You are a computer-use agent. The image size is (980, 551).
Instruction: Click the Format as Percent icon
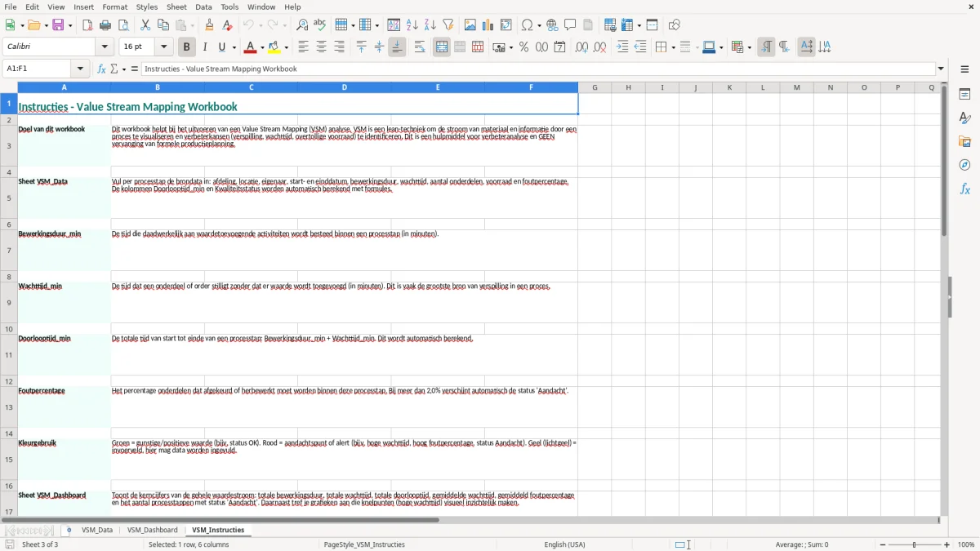[524, 47]
